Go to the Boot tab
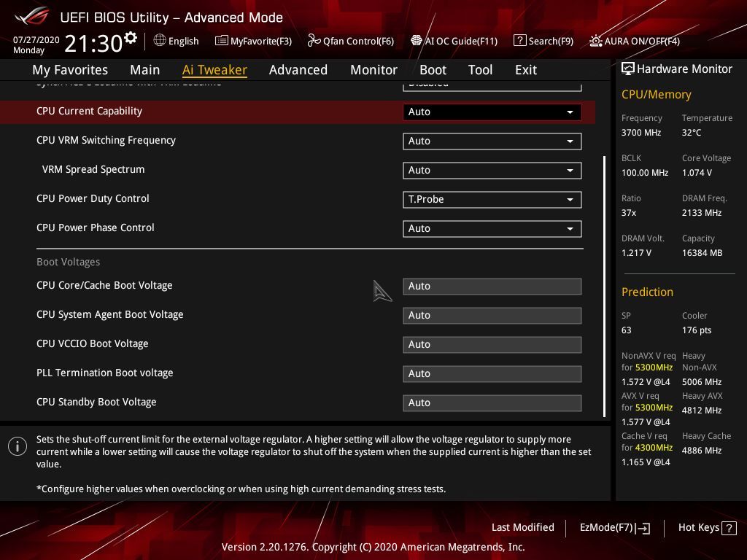 click(x=433, y=70)
